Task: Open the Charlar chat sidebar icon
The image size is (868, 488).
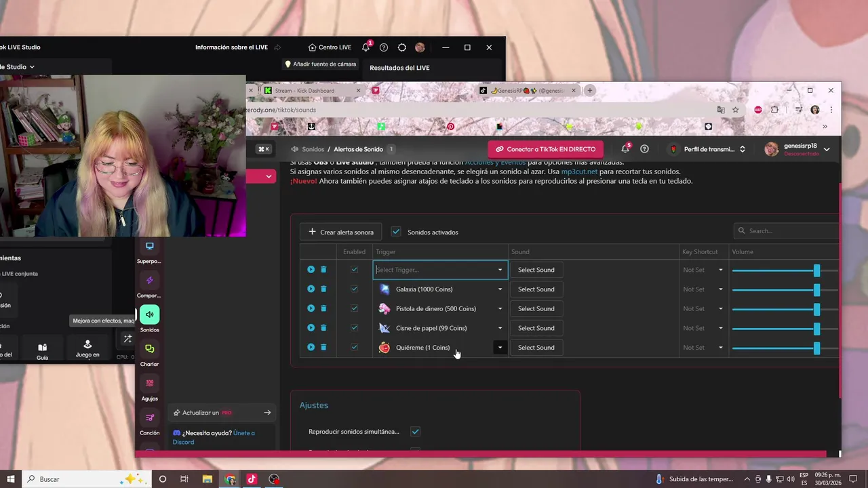Action: (x=150, y=349)
